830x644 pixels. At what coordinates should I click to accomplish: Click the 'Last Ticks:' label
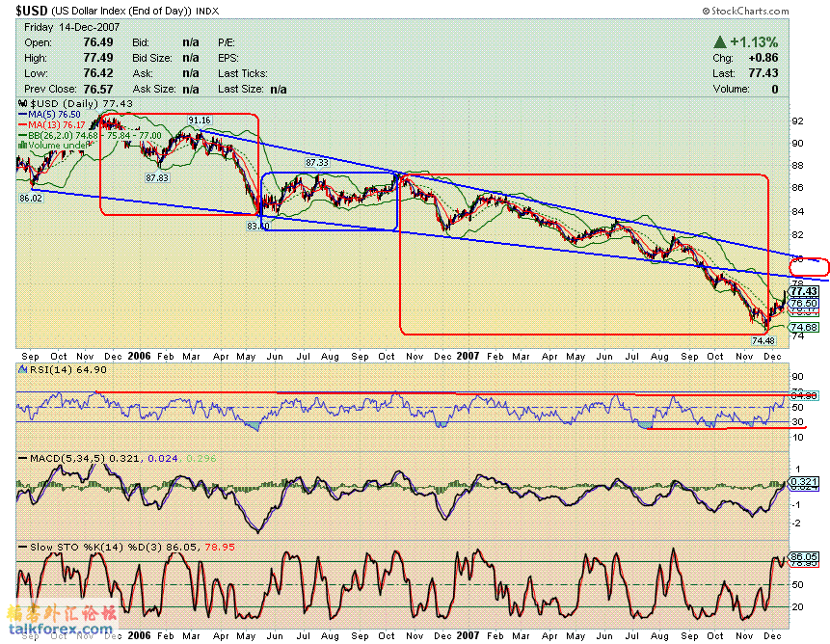pyautogui.click(x=243, y=73)
